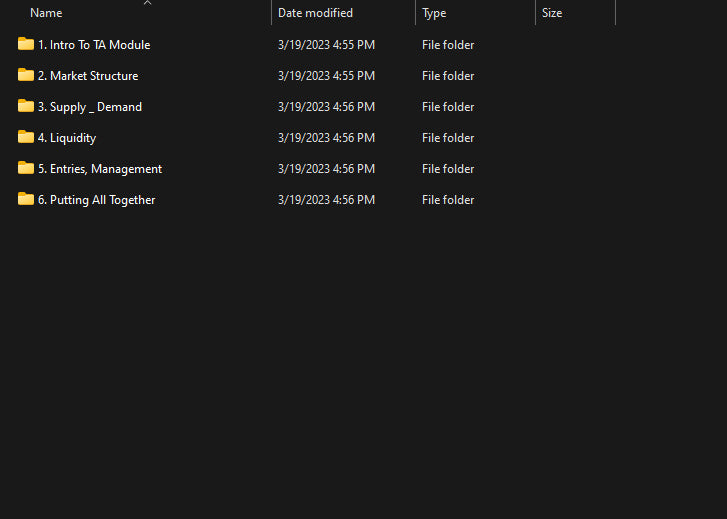Click the Type column header

(434, 13)
